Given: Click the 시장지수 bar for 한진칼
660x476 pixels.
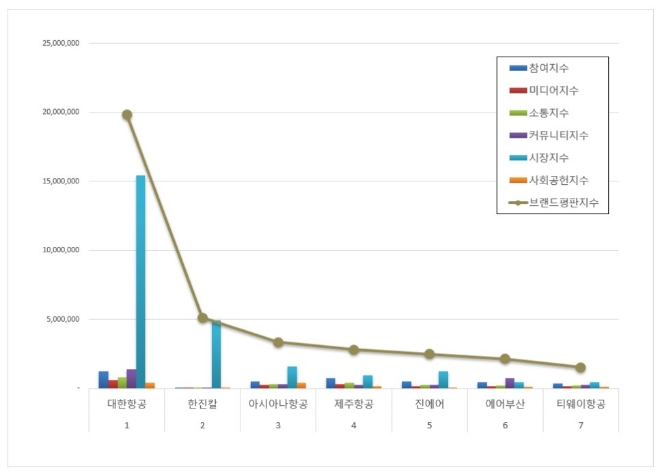Looking at the screenshot, I should pos(216,354).
